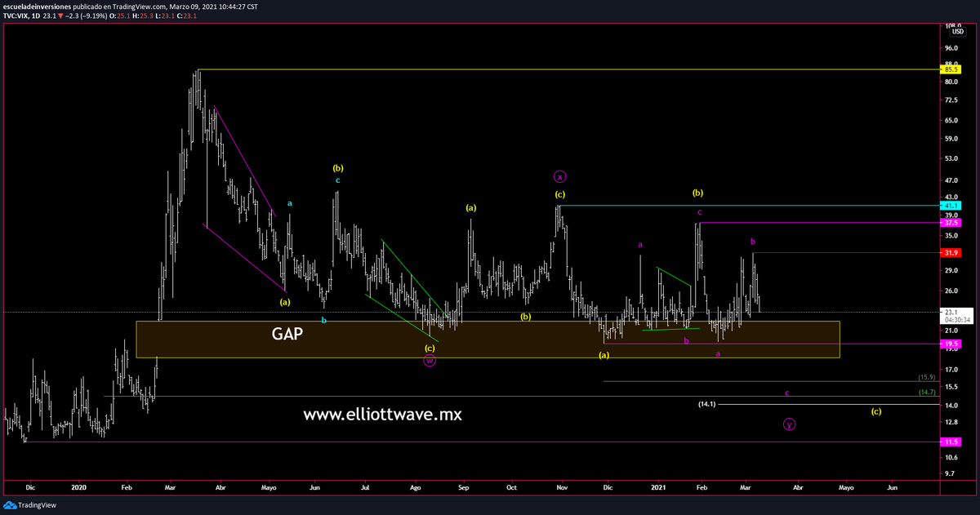Click 26.0 on the price axis
This screenshot has width=980, height=515.
951,291
